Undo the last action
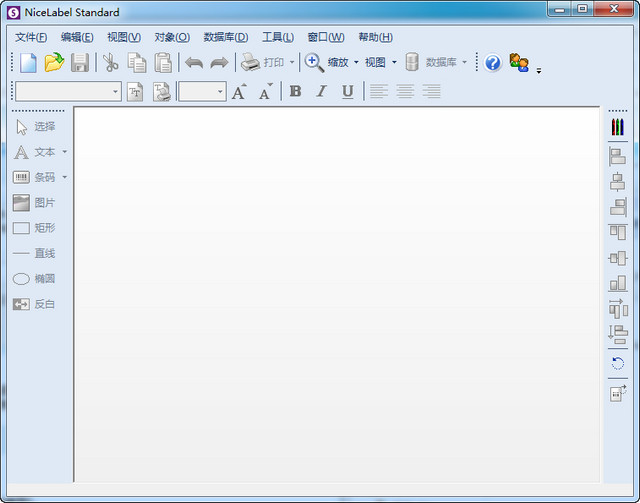640x503 pixels. pos(194,63)
